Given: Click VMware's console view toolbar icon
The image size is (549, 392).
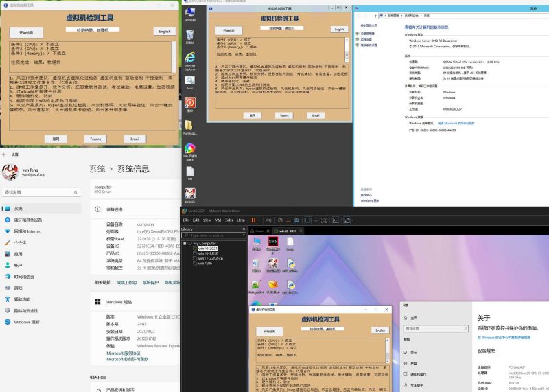Looking at the screenshot, I should click(336, 220).
